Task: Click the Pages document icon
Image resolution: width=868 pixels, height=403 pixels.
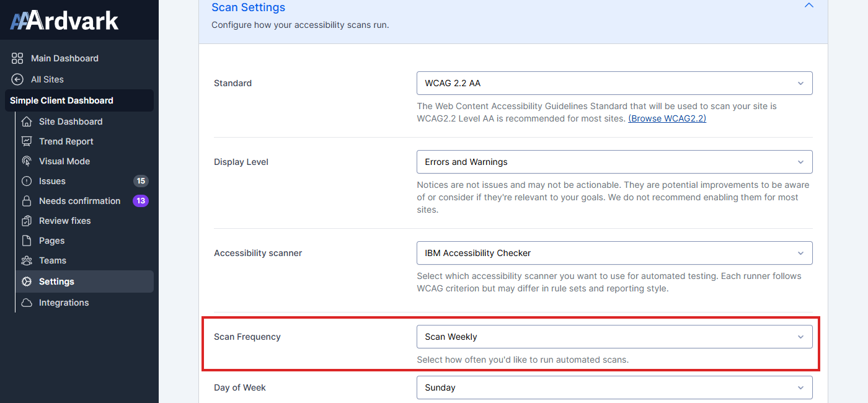Action: point(27,241)
